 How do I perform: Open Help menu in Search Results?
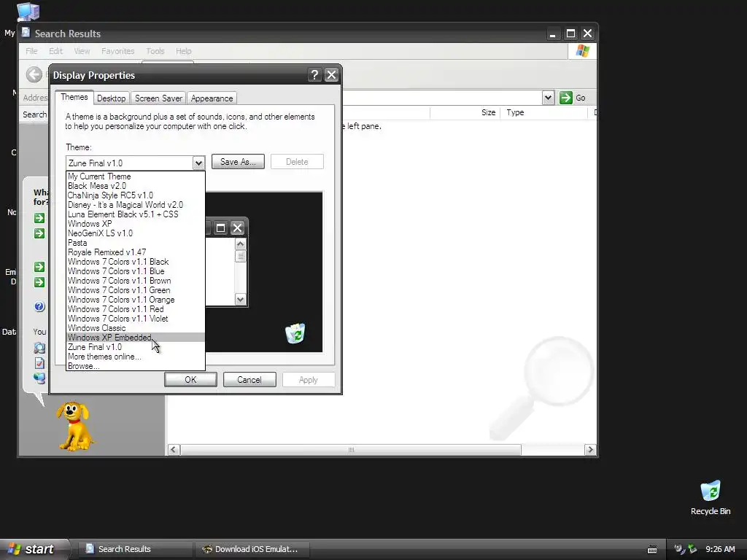(x=183, y=51)
